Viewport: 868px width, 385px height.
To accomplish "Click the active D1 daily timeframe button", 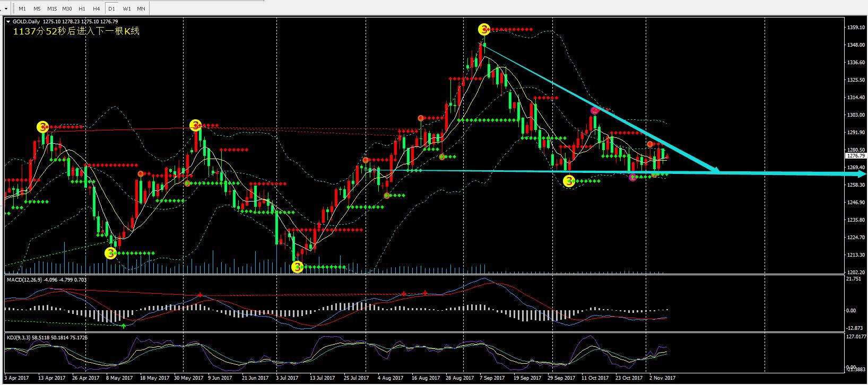I will point(111,8).
